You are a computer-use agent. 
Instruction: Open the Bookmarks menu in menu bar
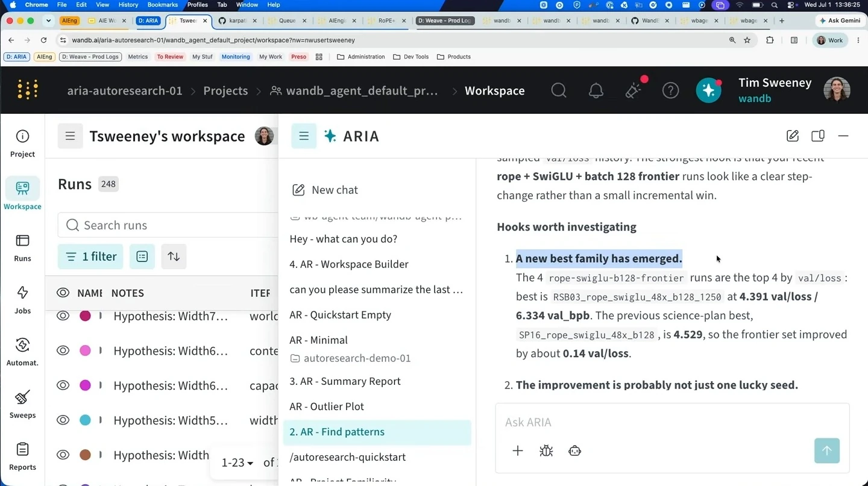point(163,5)
